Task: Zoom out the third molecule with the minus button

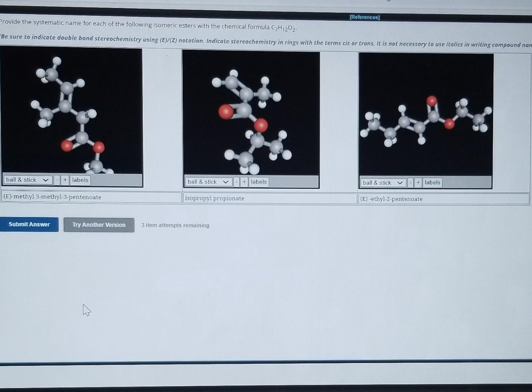Action: click(410, 183)
